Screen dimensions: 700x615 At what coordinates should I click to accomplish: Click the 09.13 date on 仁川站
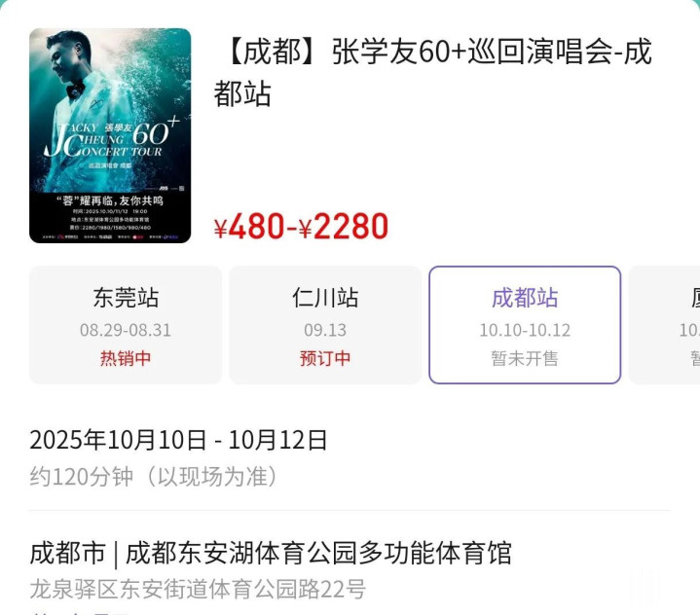click(325, 330)
